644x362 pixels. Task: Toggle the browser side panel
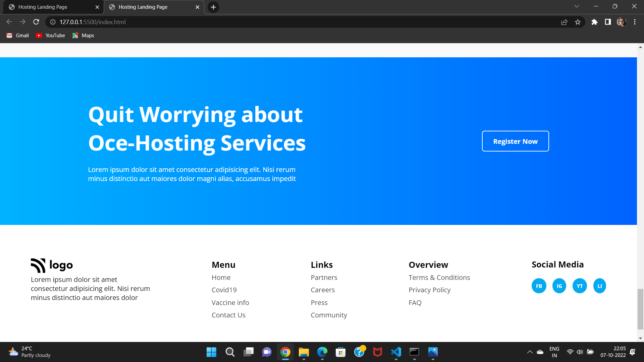pos(608,22)
